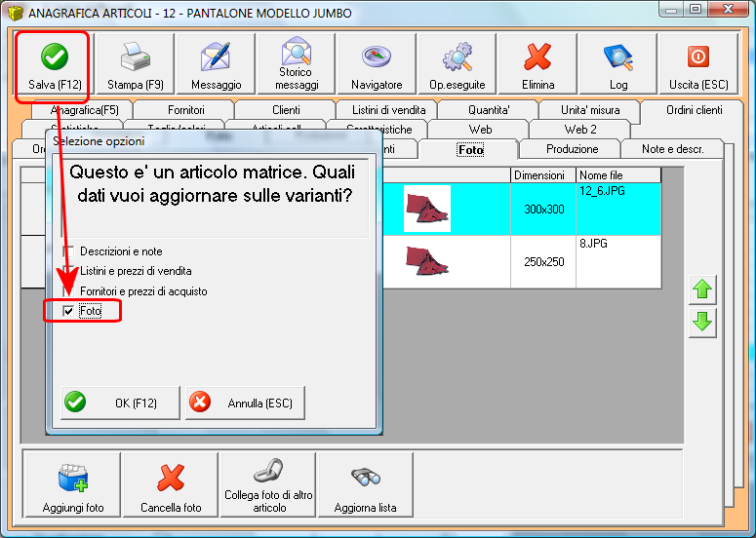Image resolution: width=756 pixels, height=538 pixels.
Task: Click Cancella foto button
Action: (x=171, y=485)
